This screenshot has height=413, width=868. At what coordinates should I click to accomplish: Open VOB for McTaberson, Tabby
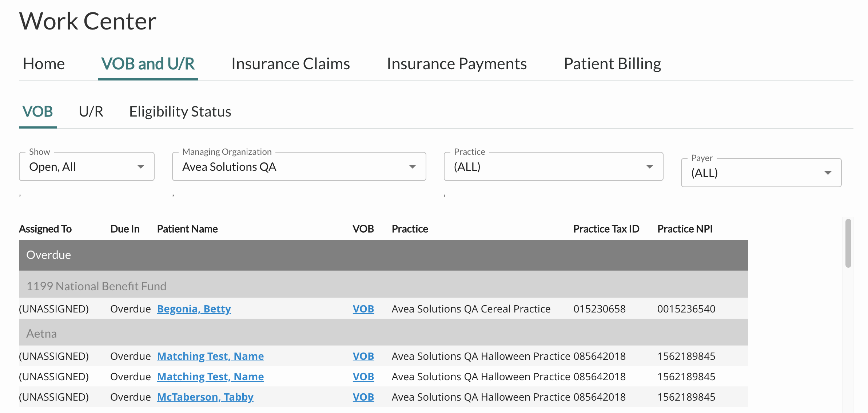pos(363,397)
